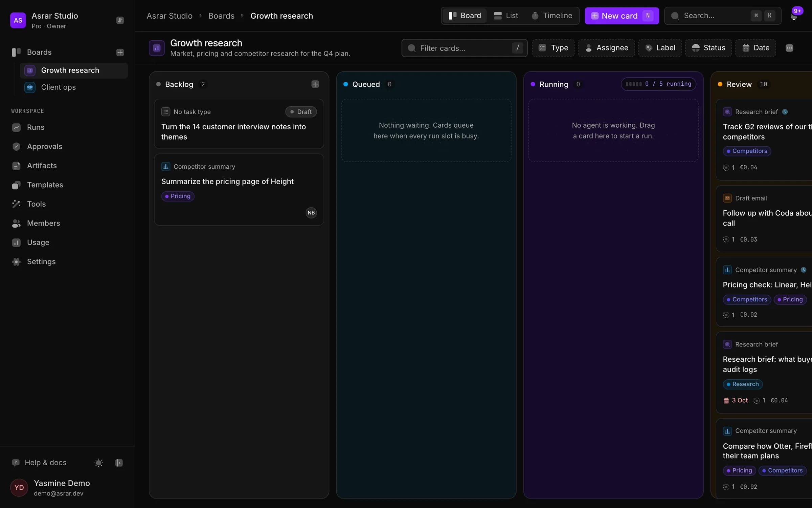Open the customer interview notes card
This screenshot has width=812, height=508.
point(239,124)
